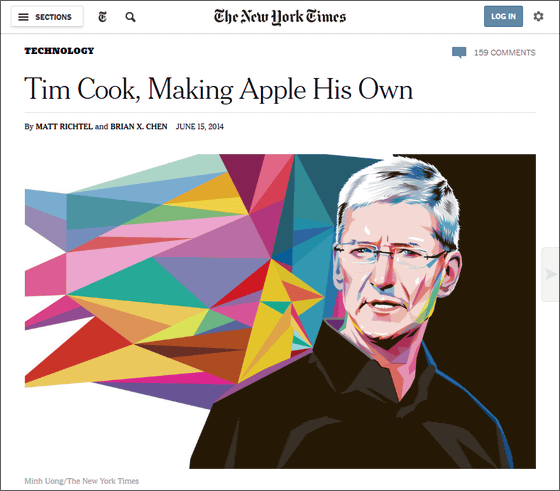Open author Brian X. Chen's byline link
The height and width of the screenshot is (491, 560).
(139, 126)
